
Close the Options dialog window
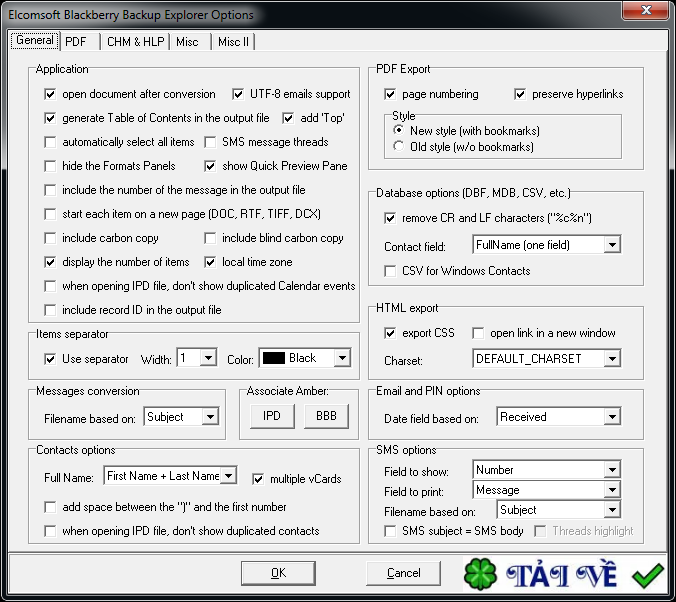(646, 10)
